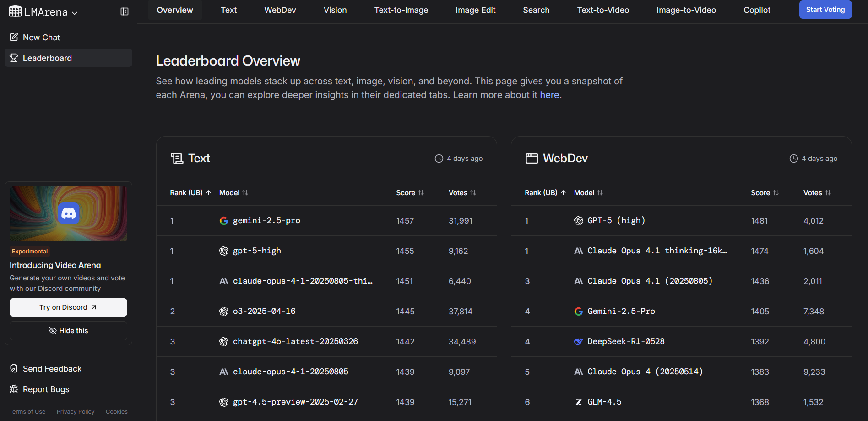The image size is (868, 421).
Task: Open the Text-to-Image tab
Action: pyautogui.click(x=401, y=10)
